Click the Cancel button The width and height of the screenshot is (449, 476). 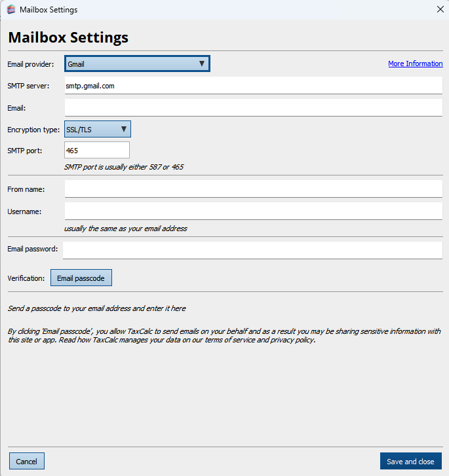coord(27,461)
